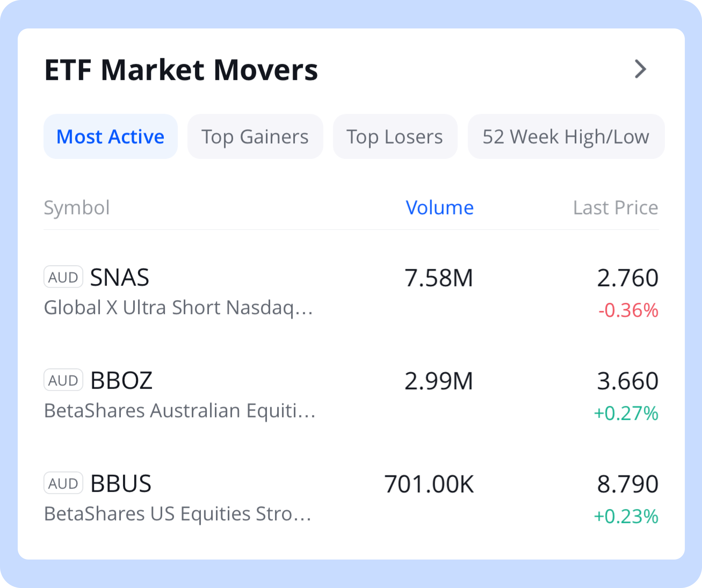The image size is (702, 588).
Task: Select the Most Active tab
Action: click(110, 136)
